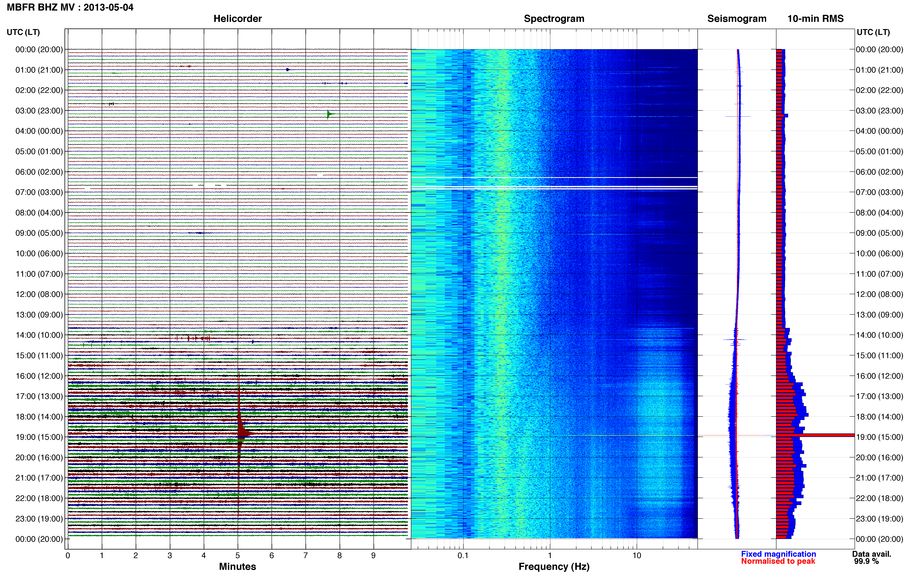Click right time label '23:00 (19:00)'
Viewport: 924px width, 578px height.
(880, 519)
